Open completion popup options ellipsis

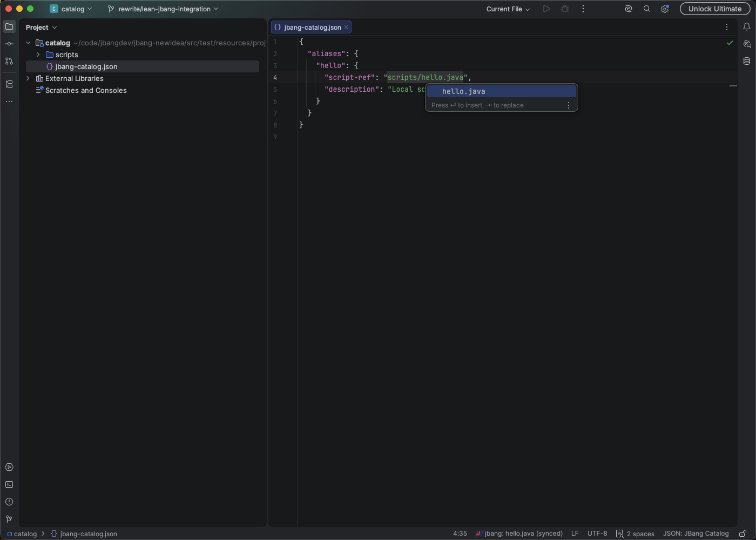pos(569,105)
